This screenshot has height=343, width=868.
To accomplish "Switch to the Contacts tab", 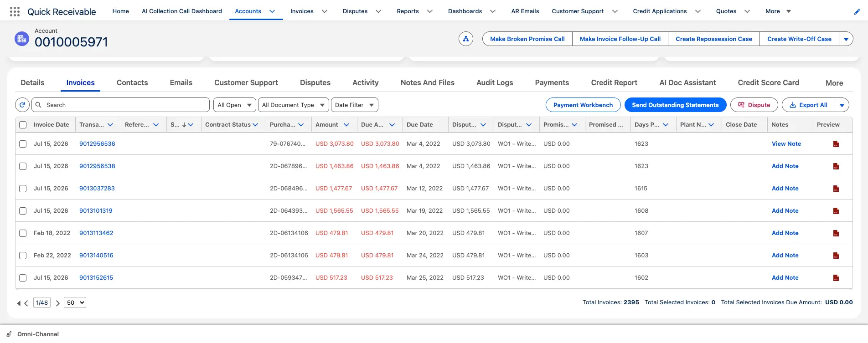I will (132, 83).
